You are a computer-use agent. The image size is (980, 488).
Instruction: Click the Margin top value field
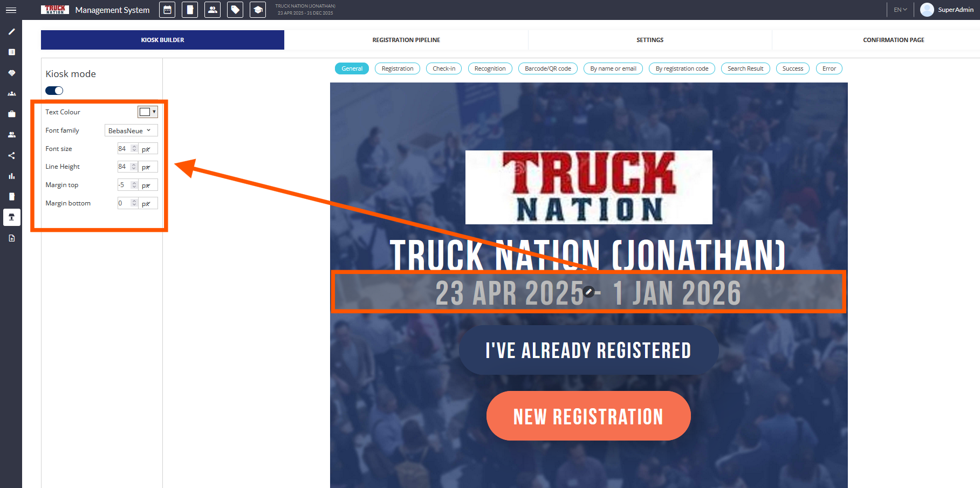coord(124,185)
